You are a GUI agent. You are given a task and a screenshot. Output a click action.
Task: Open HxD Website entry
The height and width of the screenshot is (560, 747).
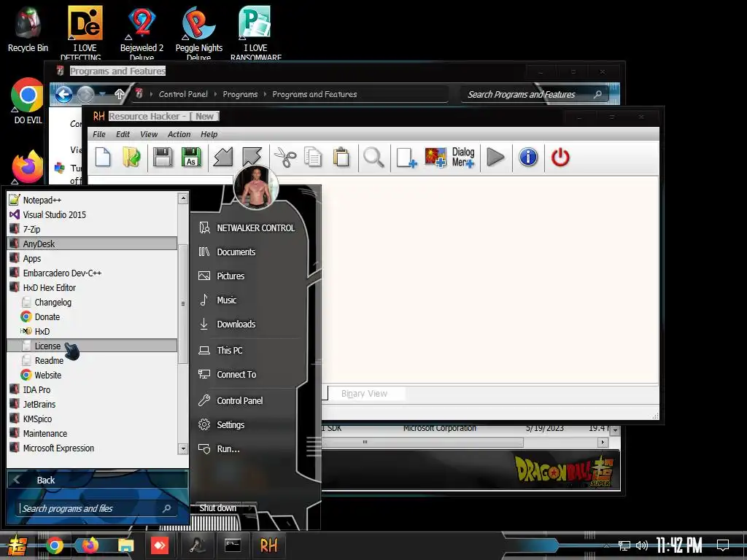coord(93,376)
